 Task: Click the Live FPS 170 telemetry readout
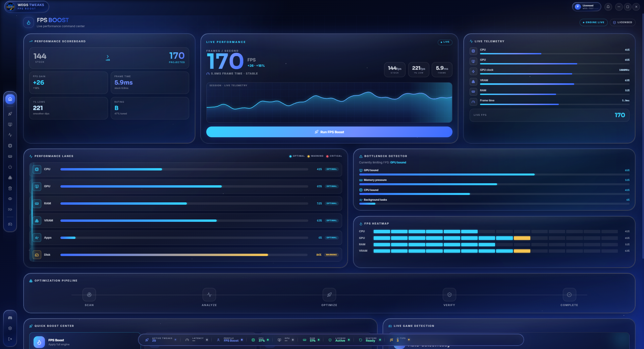coord(549,115)
